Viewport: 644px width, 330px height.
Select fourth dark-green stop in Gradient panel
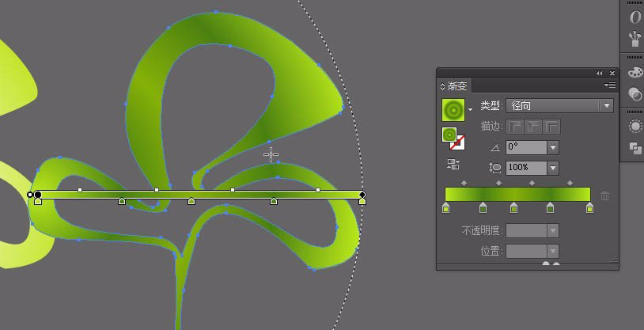[x=551, y=208]
